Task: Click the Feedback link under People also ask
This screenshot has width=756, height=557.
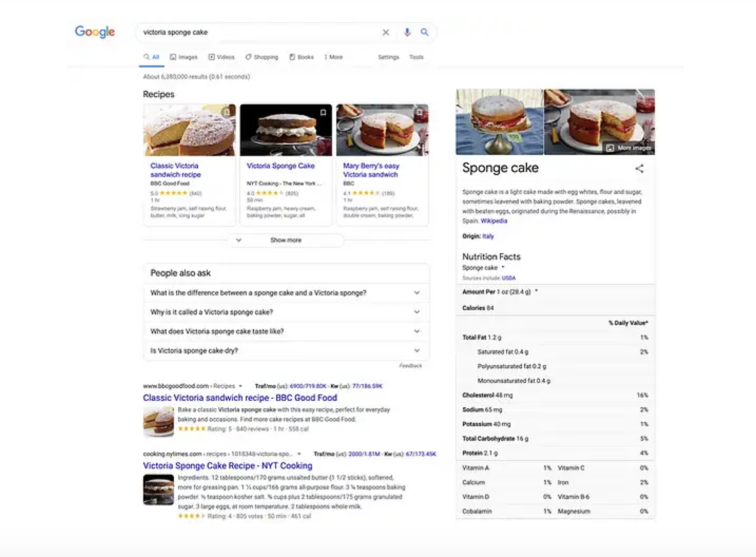Action: coord(410,366)
